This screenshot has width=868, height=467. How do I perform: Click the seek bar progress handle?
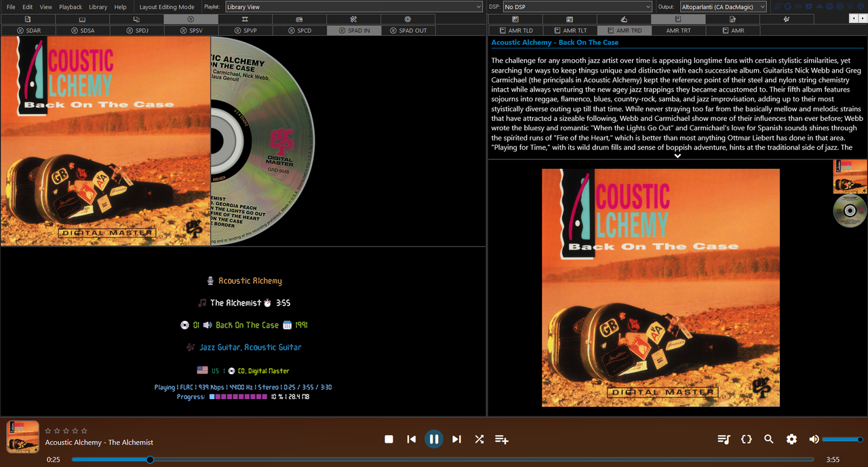[x=150, y=460]
